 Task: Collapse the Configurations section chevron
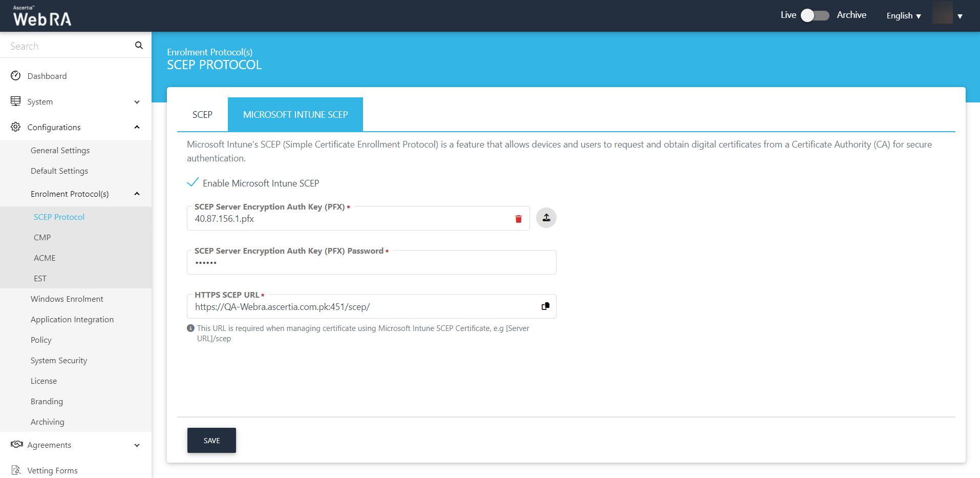(137, 127)
